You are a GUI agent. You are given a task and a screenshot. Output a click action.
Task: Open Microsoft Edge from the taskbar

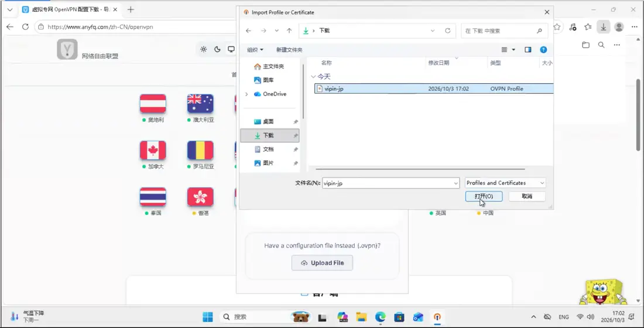click(381, 317)
